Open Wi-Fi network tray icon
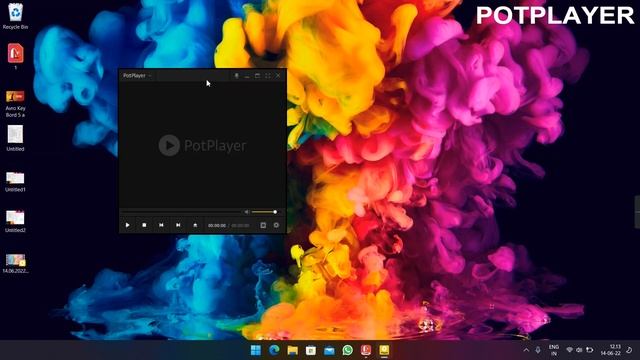This screenshot has width=640, height=360. click(x=569, y=350)
